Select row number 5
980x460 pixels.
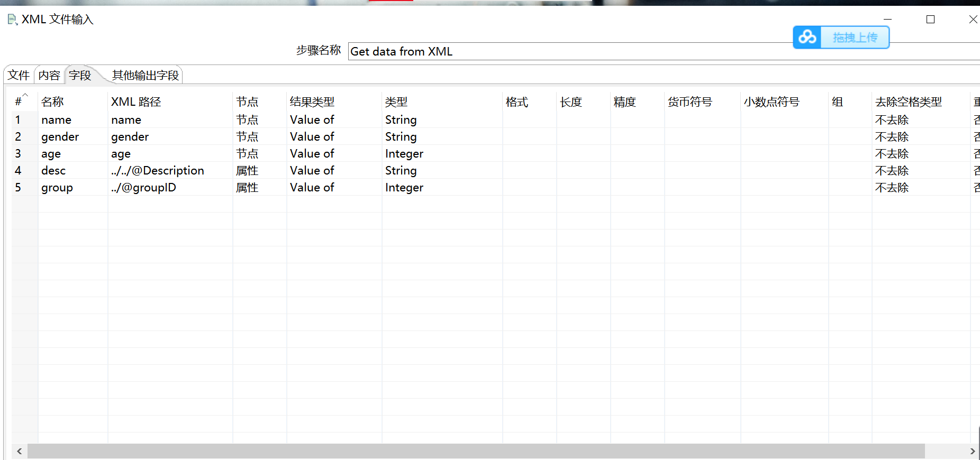[18, 187]
